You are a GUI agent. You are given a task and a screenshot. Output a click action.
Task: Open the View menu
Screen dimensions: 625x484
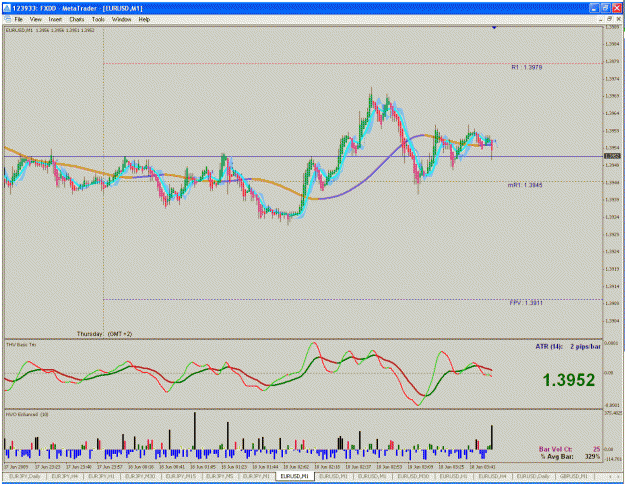[x=35, y=19]
